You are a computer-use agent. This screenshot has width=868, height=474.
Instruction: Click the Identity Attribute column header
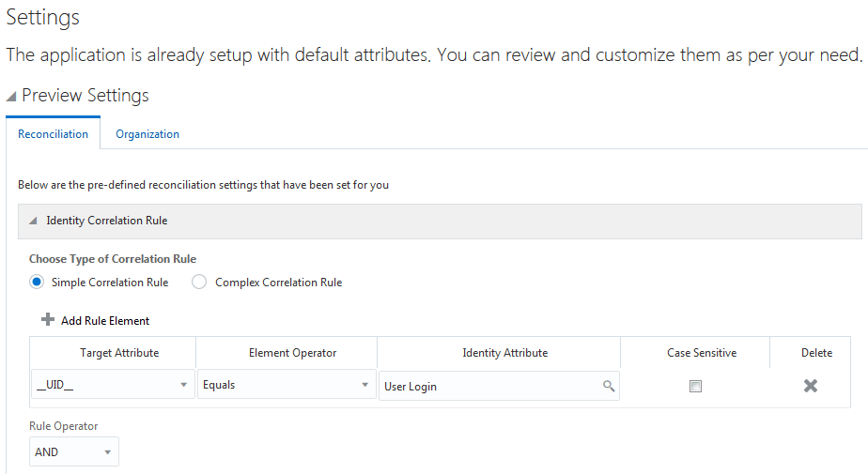[x=505, y=353]
